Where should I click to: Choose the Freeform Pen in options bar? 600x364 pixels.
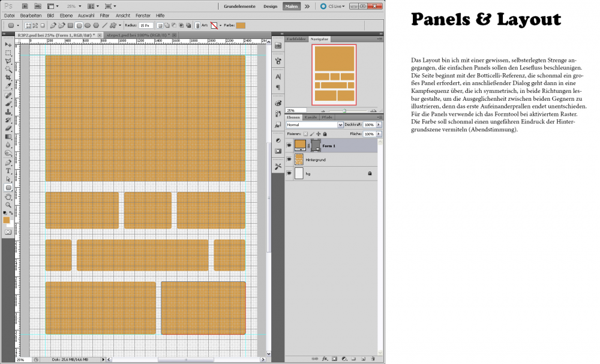(61, 26)
